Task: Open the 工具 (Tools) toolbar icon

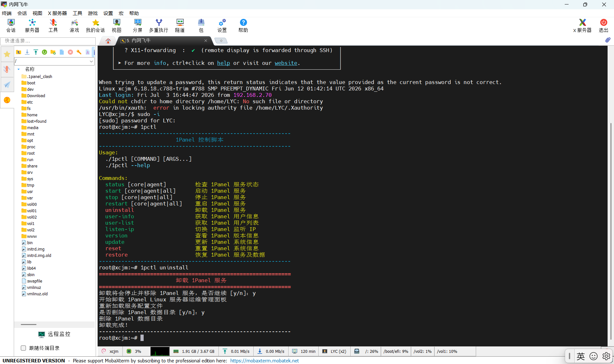Action: coord(53,26)
